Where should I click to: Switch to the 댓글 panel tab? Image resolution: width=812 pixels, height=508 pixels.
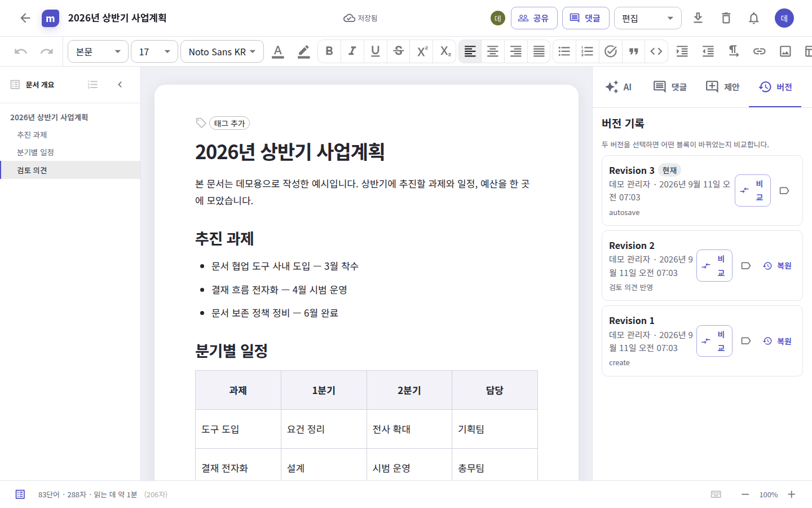click(x=670, y=87)
